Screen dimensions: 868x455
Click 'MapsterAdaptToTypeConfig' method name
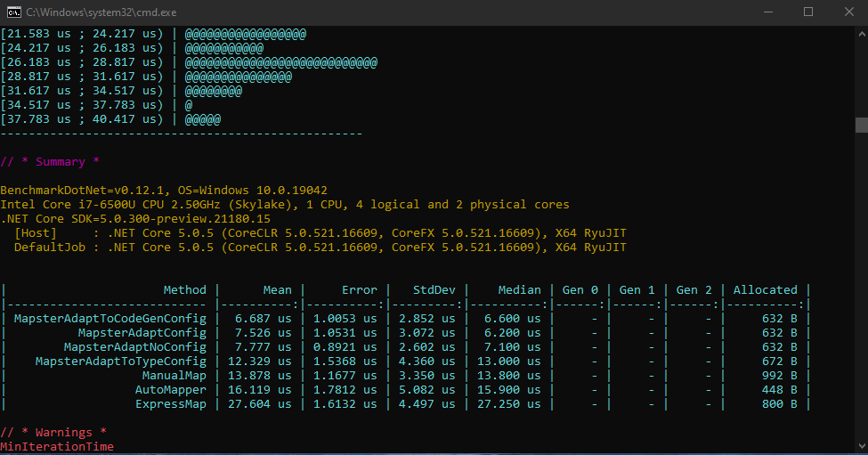click(x=121, y=362)
